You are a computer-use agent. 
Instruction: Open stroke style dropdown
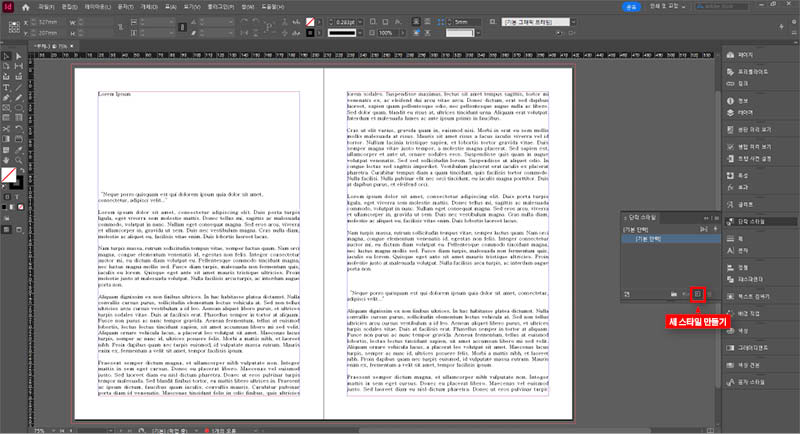(360, 33)
